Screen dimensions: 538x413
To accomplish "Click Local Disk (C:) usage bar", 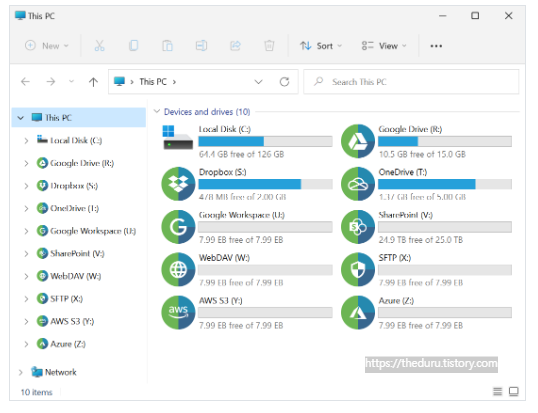I will (265, 141).
